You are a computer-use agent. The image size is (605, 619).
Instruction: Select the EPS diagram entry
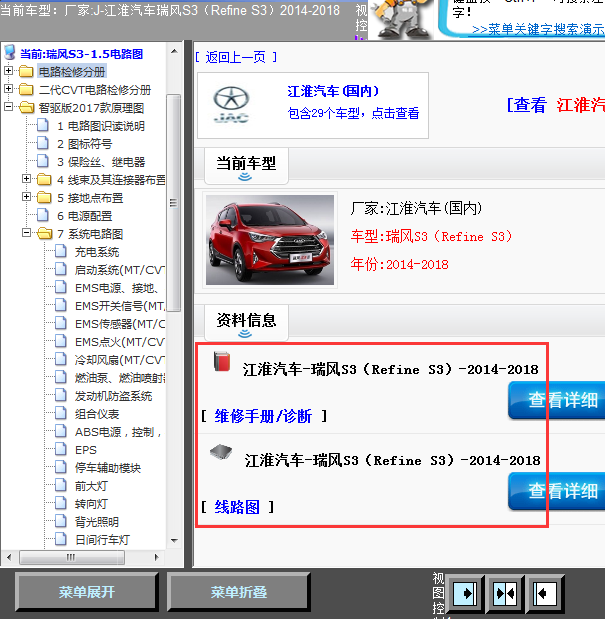[x=86, y=450]
